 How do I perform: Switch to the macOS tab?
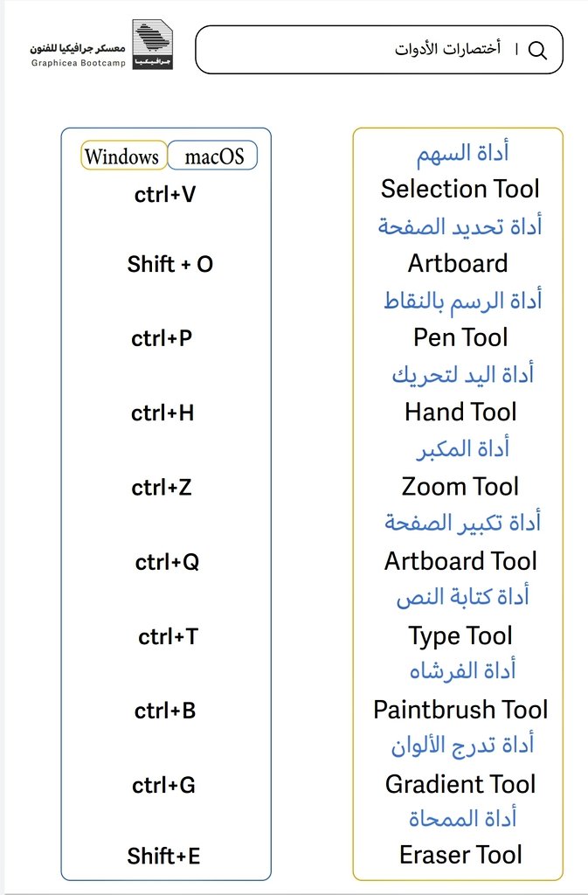212,156
